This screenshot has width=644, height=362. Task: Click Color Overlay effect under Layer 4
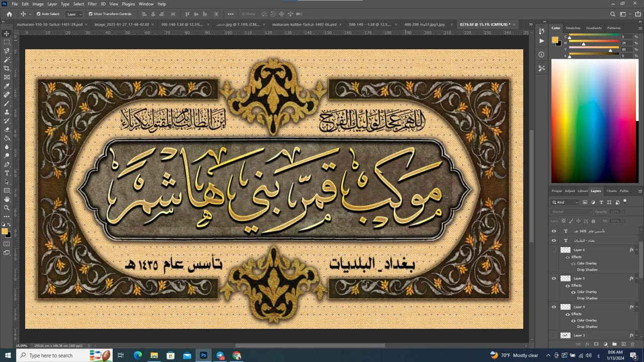pyautogui.click(x=587, y=321)
